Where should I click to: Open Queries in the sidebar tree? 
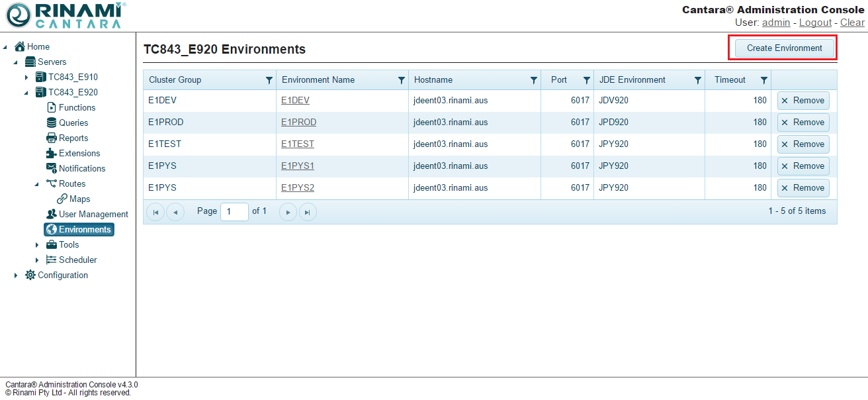pos(73,123)
